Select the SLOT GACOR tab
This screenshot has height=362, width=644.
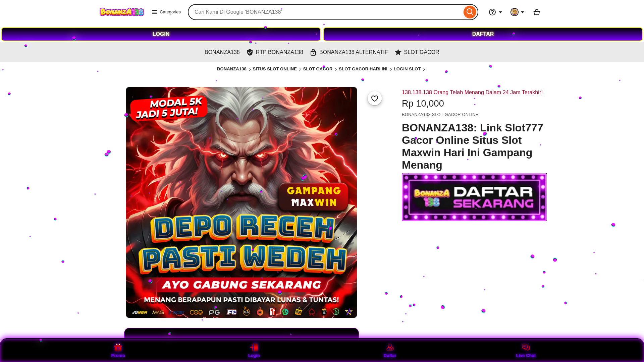tap(417, 52)
